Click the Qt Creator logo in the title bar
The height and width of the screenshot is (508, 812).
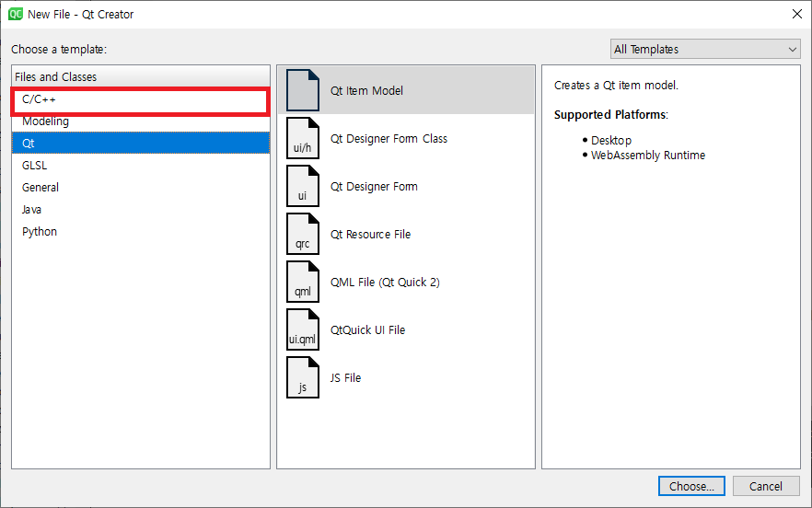point(16,14)
